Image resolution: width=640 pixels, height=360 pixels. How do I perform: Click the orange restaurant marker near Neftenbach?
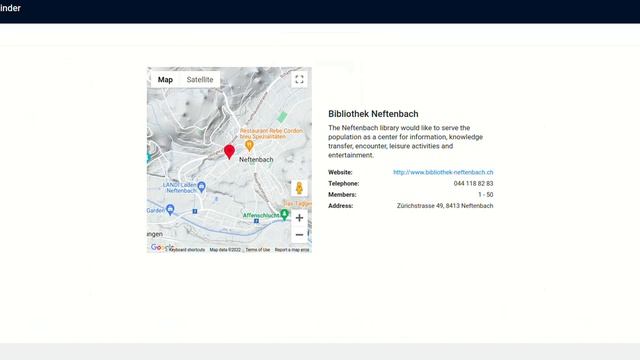(x=249, y=146)
